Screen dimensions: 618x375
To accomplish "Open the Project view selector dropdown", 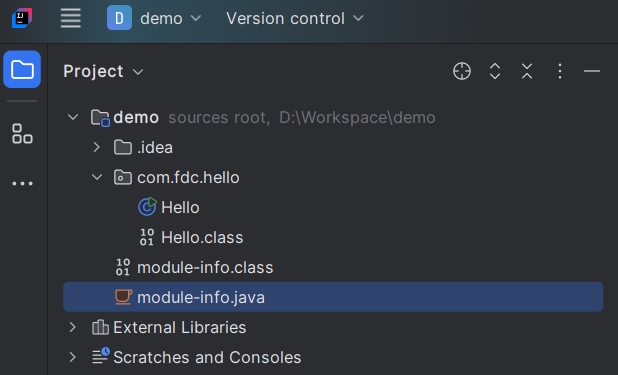I will pyautogui.click(x=103, y=71).
